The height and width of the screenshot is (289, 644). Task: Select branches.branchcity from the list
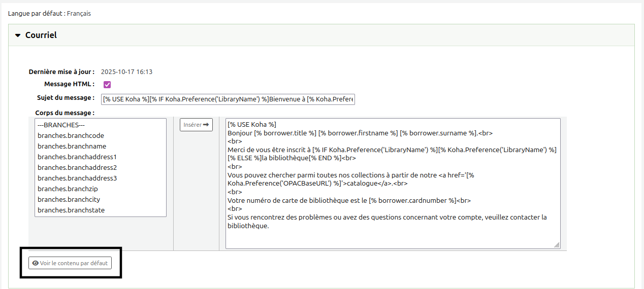[x=69, y=200]
